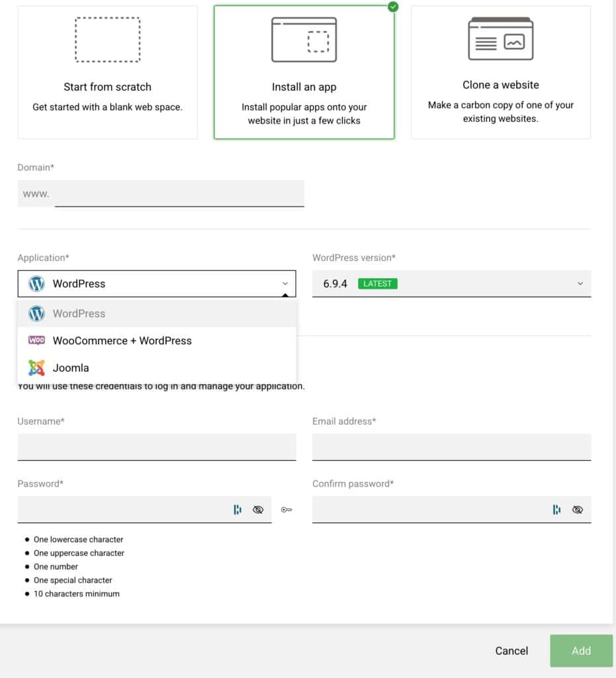Click the 'One special character' requirement
The image size is (616, 678).
coord(73,580)
